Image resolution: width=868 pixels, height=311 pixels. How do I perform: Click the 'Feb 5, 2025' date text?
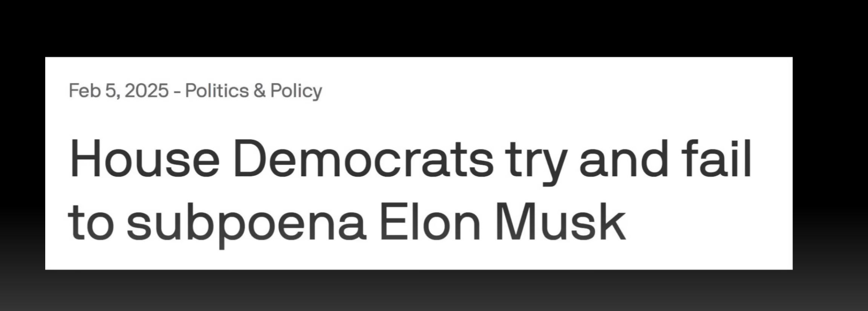click(x=119, y=91)
